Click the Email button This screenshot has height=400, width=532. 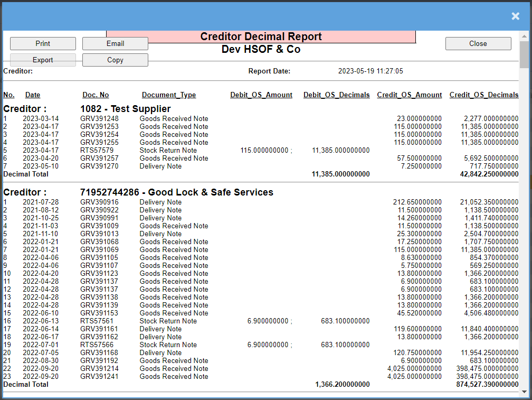tap(115, 43)
